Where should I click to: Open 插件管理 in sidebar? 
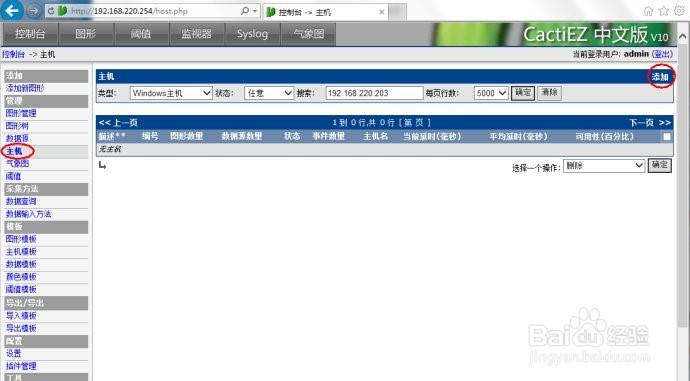pos(21,366)
